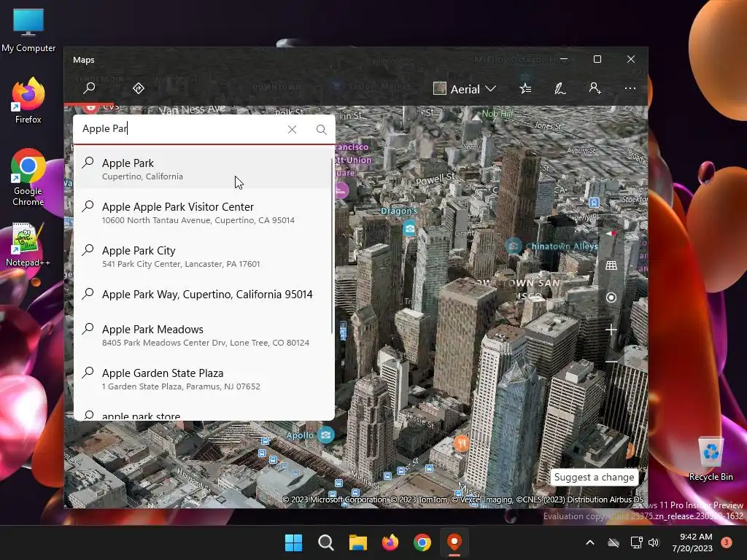This screenshot has width=747, height=560.
Task: Click the Suggest a change button
Action: 594,477
